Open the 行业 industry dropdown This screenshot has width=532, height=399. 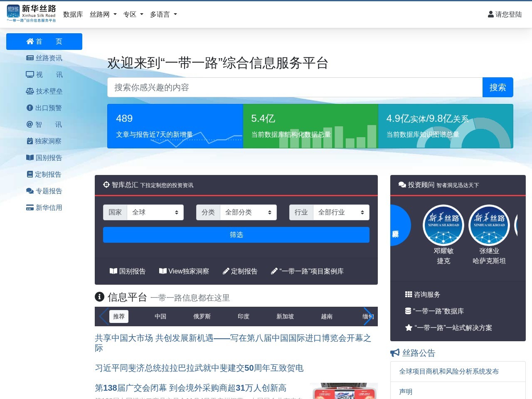(341, 212)
